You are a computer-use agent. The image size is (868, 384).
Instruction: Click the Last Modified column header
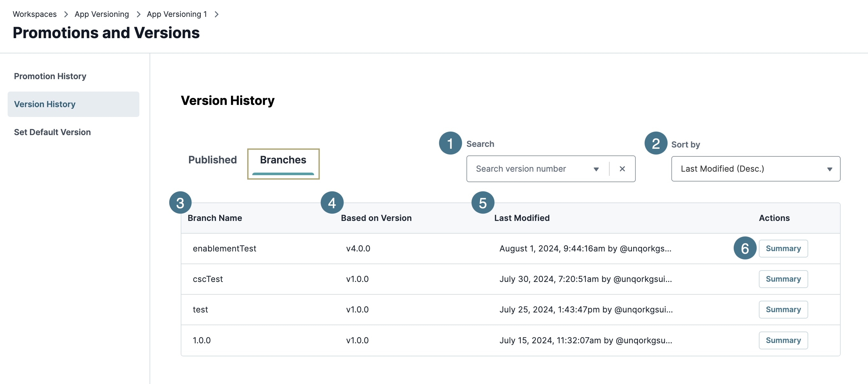521,218
